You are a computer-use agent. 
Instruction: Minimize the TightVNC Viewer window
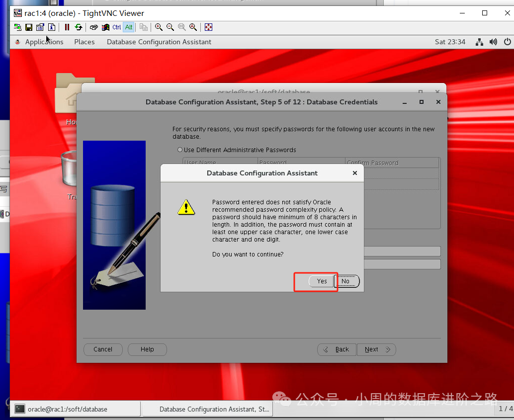(462, 13)
